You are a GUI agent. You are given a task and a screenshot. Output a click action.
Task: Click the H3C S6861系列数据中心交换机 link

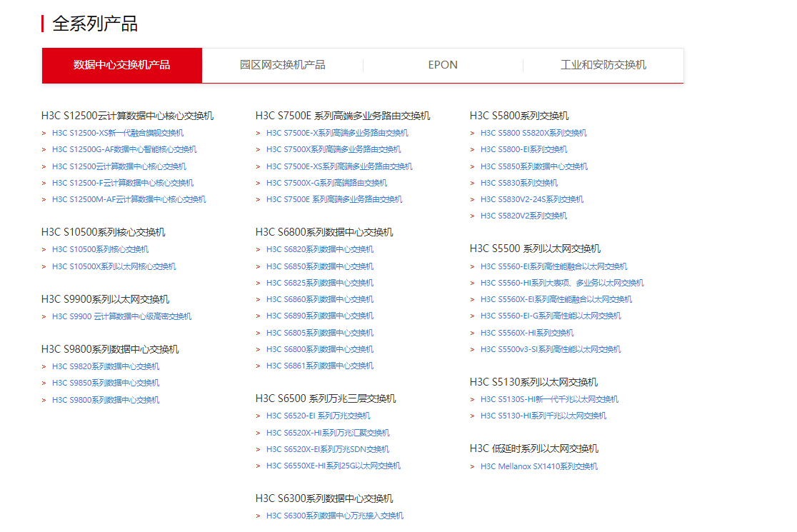click(320, 366)
